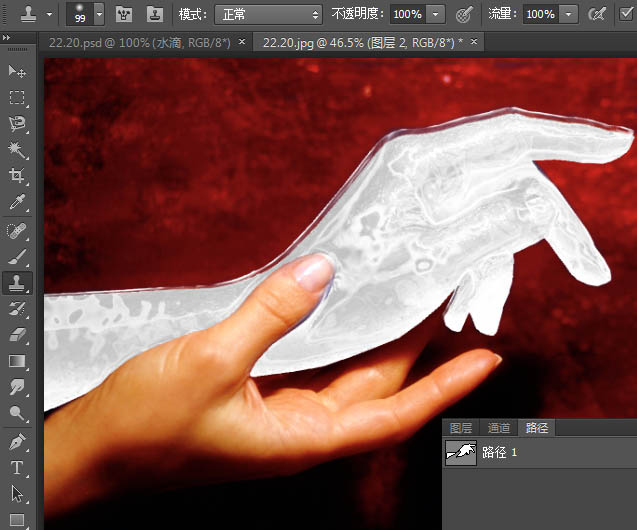Switch to the 图层 panel tab

tap(461, 428)
